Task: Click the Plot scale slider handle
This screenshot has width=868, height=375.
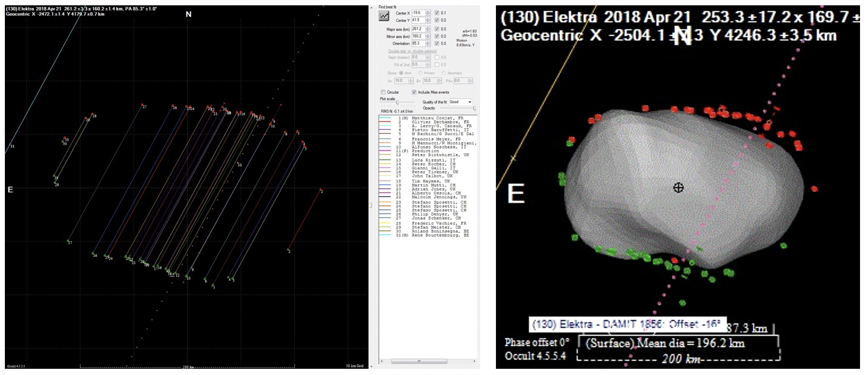Action: [x=397, y=103]
